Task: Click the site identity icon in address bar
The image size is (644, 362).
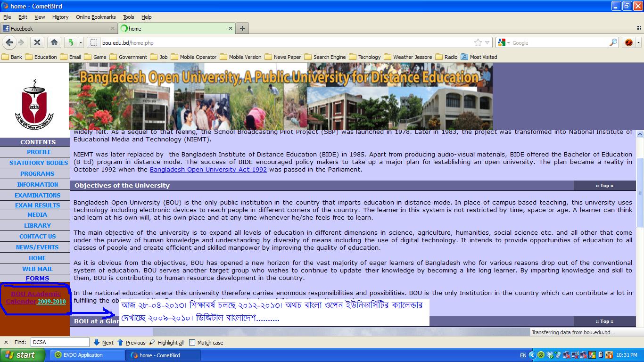Action: 94,42
